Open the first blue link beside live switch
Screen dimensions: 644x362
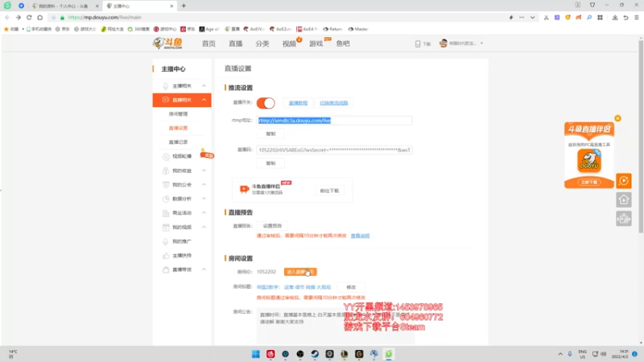[x=298, y=103]
